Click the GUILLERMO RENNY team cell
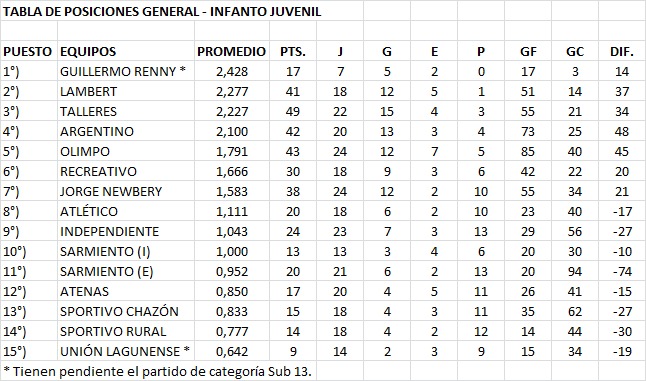The height and width of the screenshot is (381, 646). click(x=126, y=72)
